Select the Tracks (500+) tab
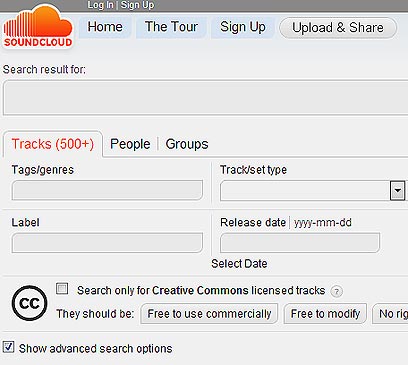This screenshot has height=365, width=408. coord(53,144)
